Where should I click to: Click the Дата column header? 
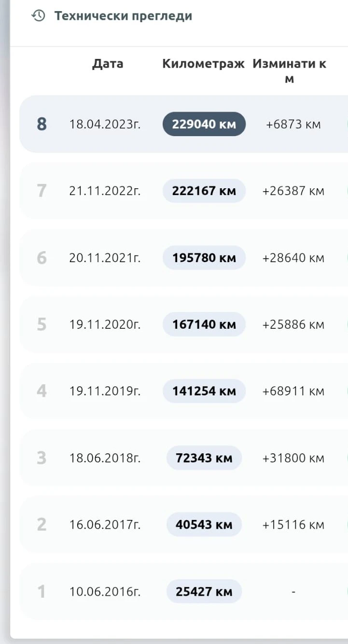click(x=108, y=64)
